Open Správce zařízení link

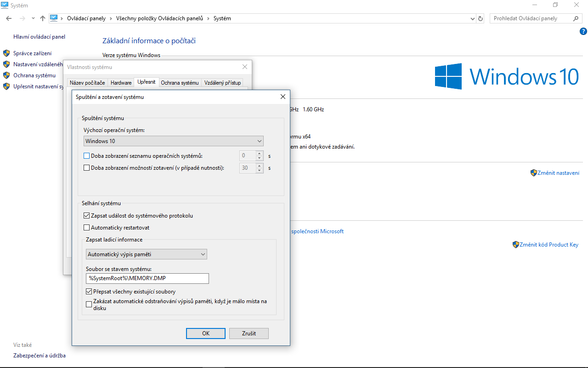point(32,53)
